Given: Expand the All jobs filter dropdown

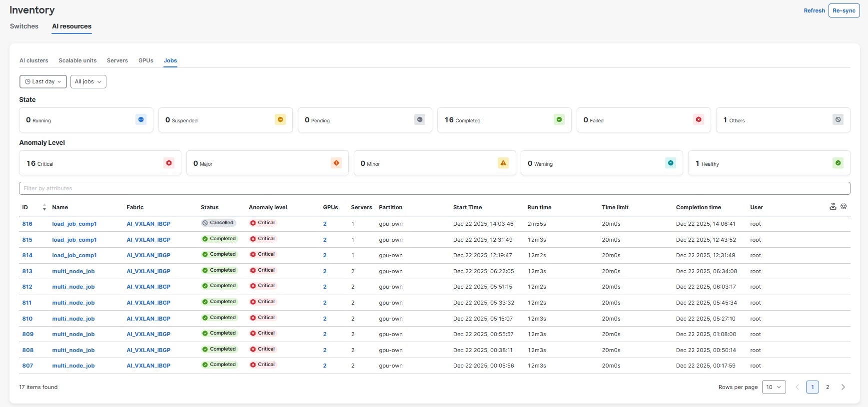Looking at the screenshot, I should [x=88, y=81].
